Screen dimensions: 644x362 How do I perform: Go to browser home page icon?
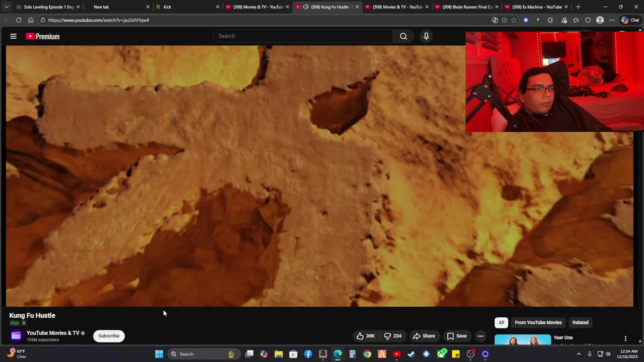click(x=31, y=20)
